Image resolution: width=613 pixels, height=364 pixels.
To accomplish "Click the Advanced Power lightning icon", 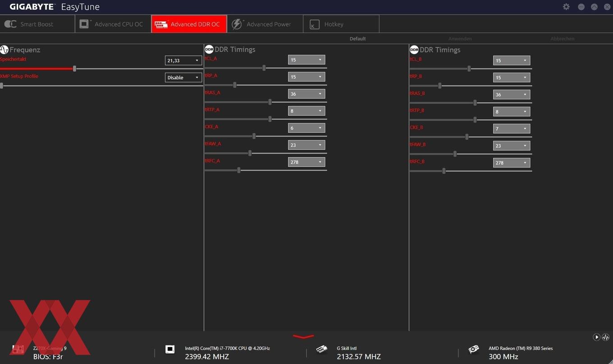I will [237, 24].
